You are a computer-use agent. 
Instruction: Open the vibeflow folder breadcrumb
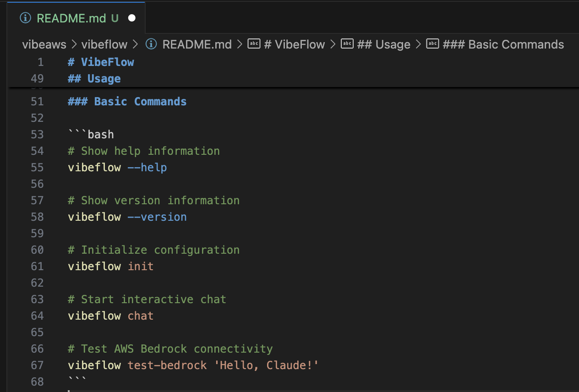[104, 44]
